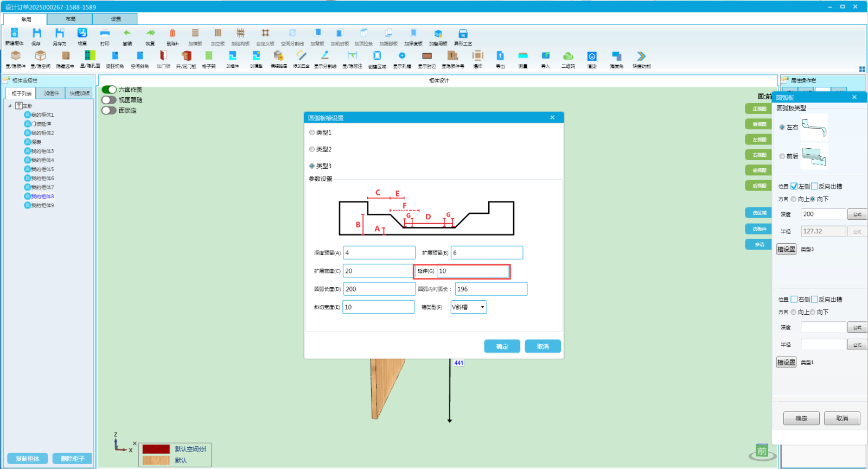The width and height of the screenshot is (868, 469).
Task: Click the 二维码 QR code icon
Action: [x=568, y=56]
